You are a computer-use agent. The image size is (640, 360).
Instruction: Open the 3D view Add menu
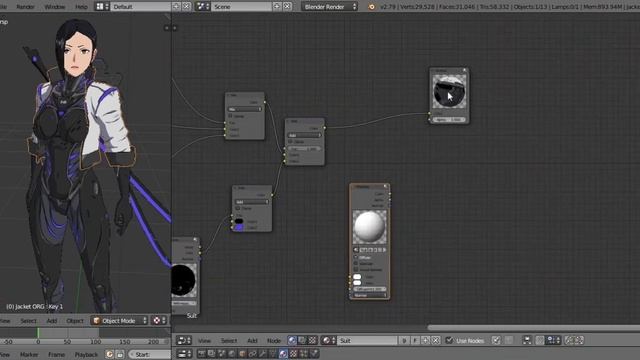tap(51, 321)
